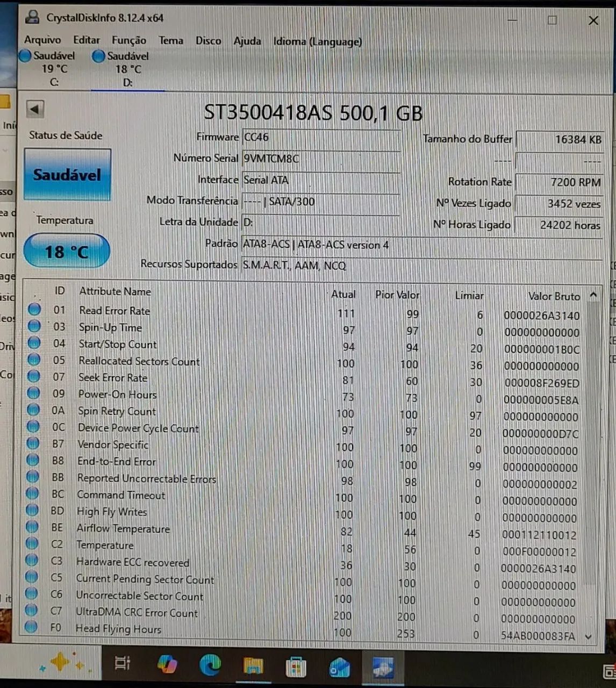This screenshot has height=688, width=616.
Task: Click status circle for Airflow Temperature
Action: click(32, 526)
